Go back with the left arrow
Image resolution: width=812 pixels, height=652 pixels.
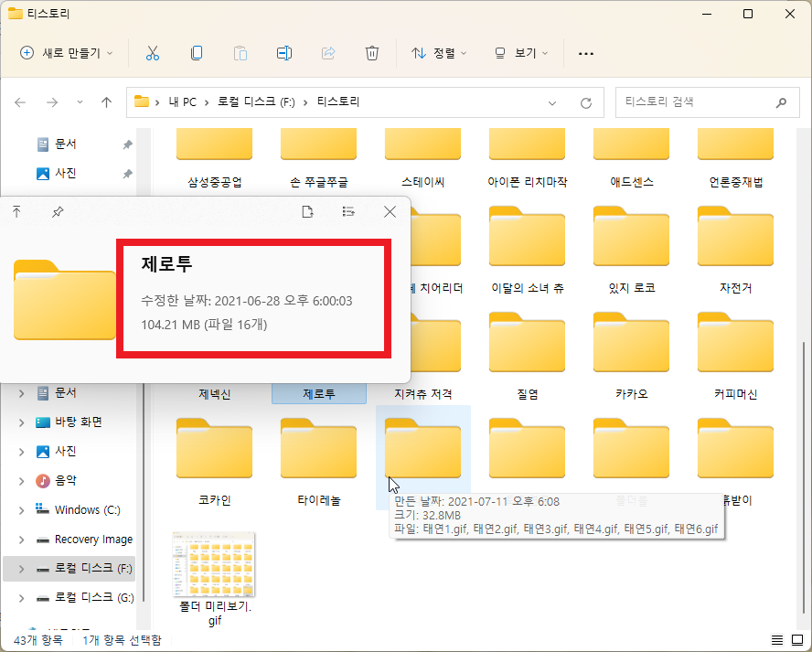point(20,102)
